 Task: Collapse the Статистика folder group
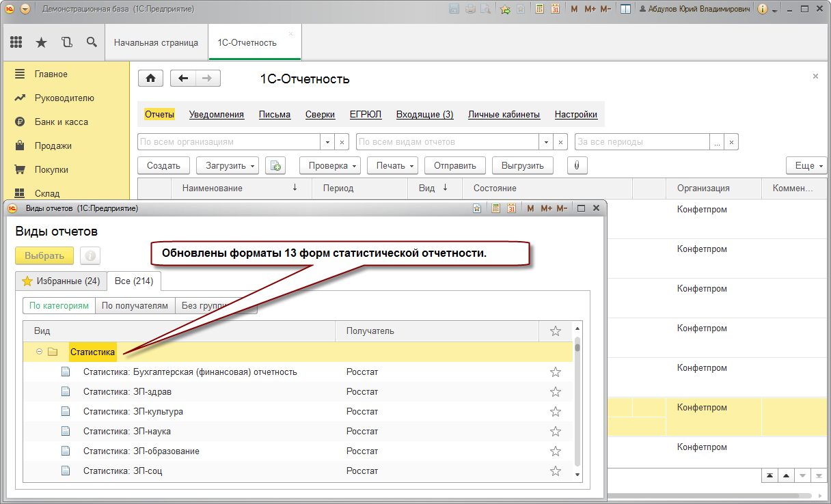[x=39, y=352]
